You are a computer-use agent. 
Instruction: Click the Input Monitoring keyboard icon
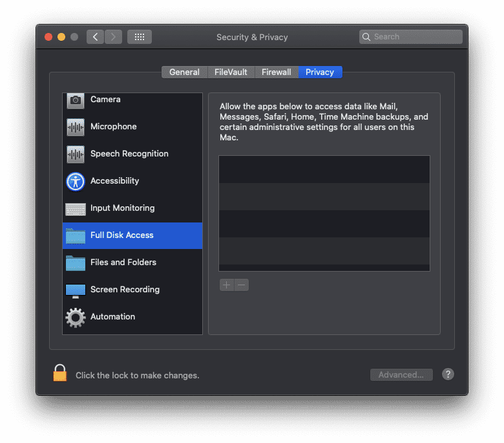click(x=76, y=209)
